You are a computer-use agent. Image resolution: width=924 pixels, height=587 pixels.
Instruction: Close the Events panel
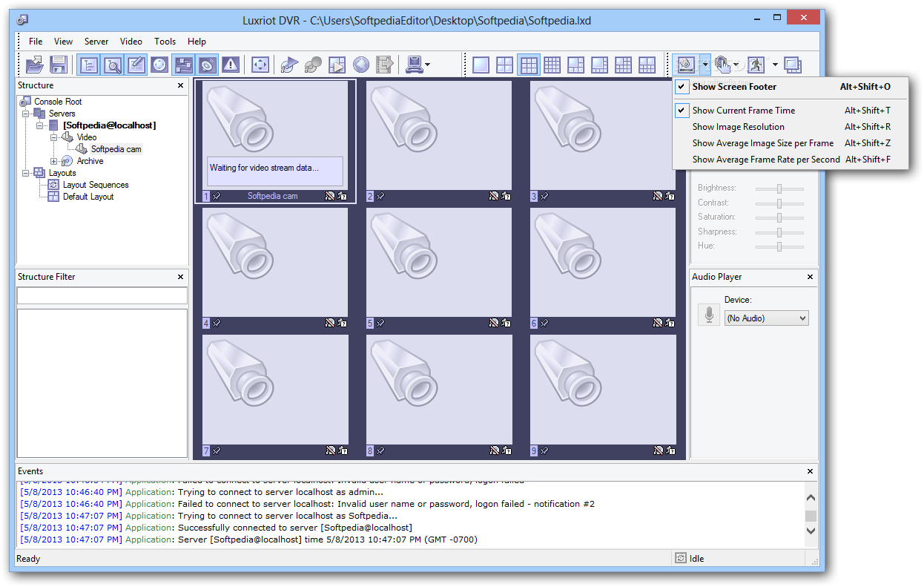coord(811,471)
